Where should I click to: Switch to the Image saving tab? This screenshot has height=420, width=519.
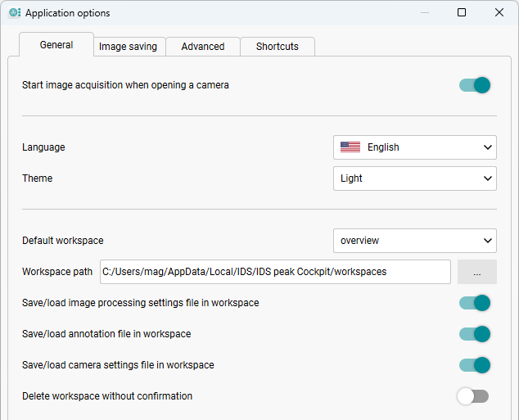129,47
